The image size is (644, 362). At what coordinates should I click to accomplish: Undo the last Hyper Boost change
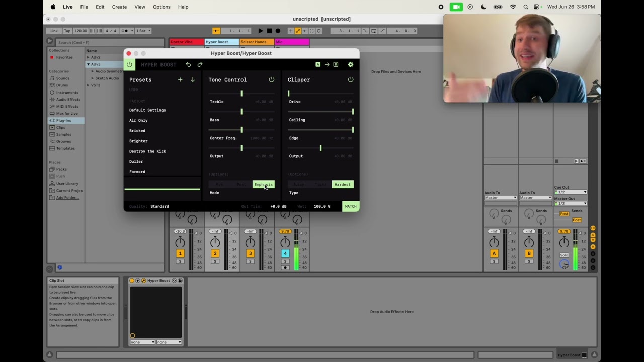(188, 65)
